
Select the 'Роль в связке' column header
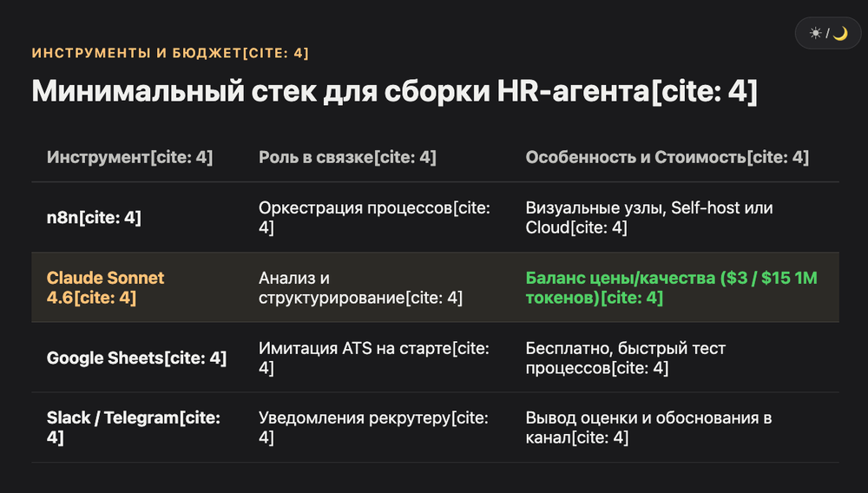tap(377, 157)
